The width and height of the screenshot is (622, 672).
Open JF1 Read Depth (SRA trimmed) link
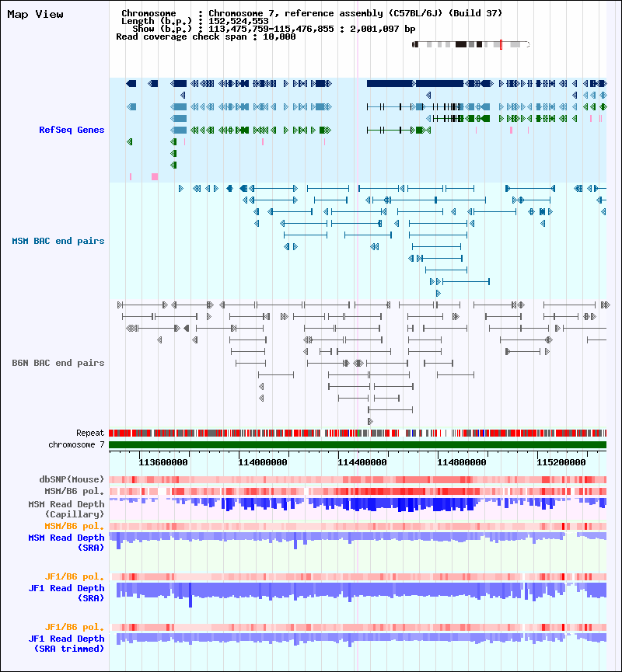click(67, 644)
